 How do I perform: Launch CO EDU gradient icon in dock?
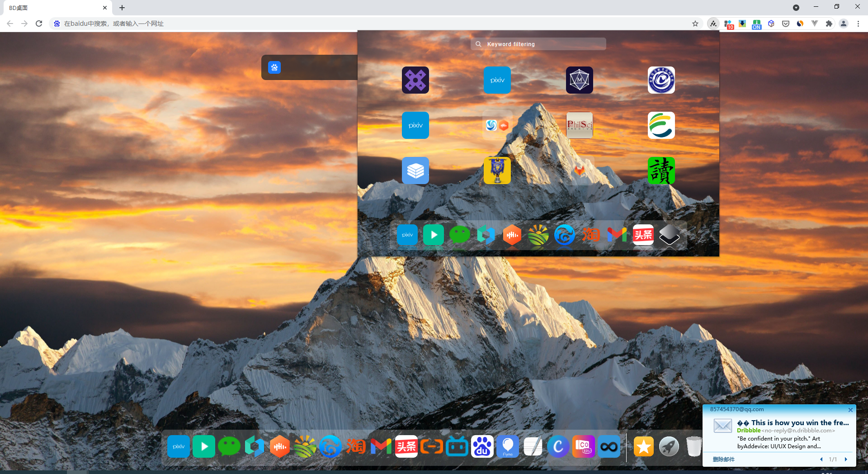(x=584, y=446)
